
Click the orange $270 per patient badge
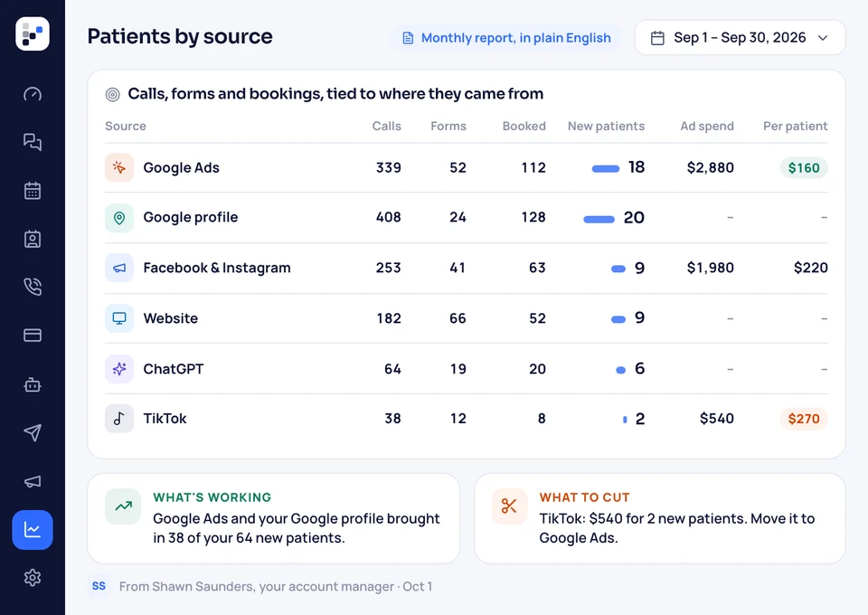804,419
